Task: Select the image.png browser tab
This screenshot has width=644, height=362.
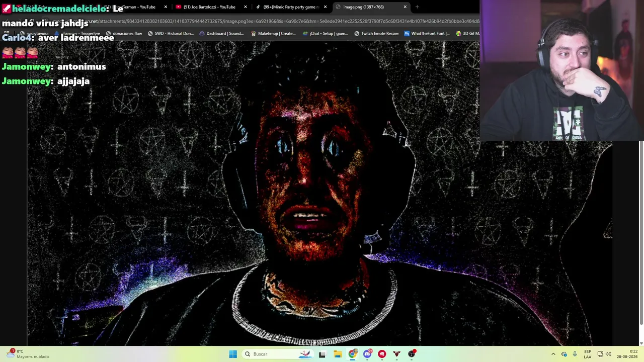Action: 371,7
